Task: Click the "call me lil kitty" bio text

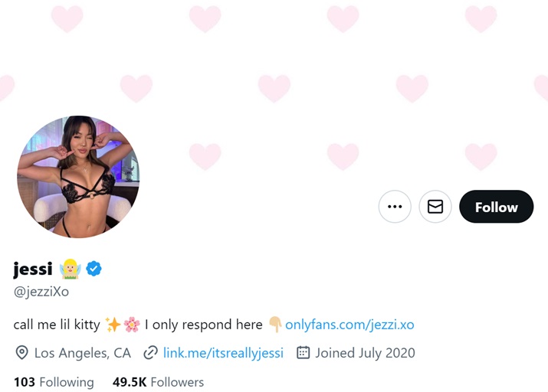Action: click(57, 325)
